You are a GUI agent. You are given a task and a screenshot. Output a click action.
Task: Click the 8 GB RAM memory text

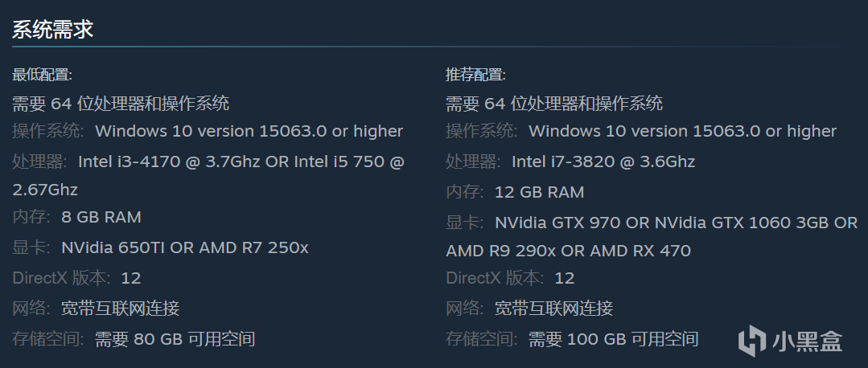101,217
